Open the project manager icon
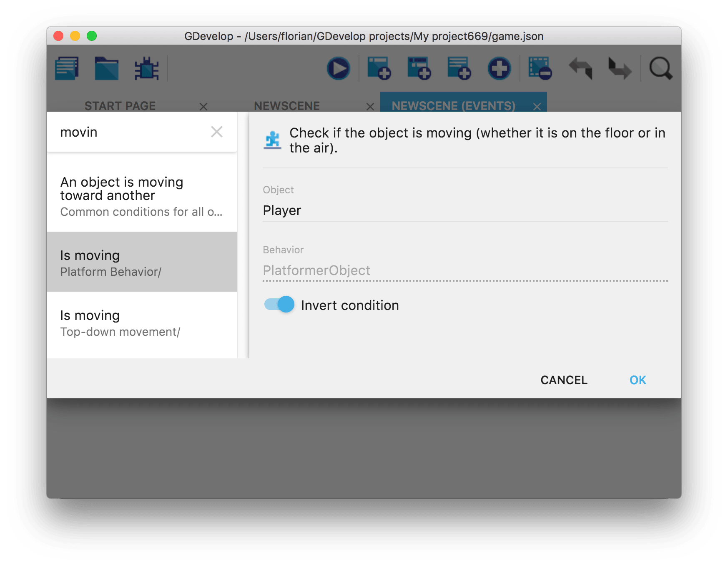 click(x=67, y=68)
